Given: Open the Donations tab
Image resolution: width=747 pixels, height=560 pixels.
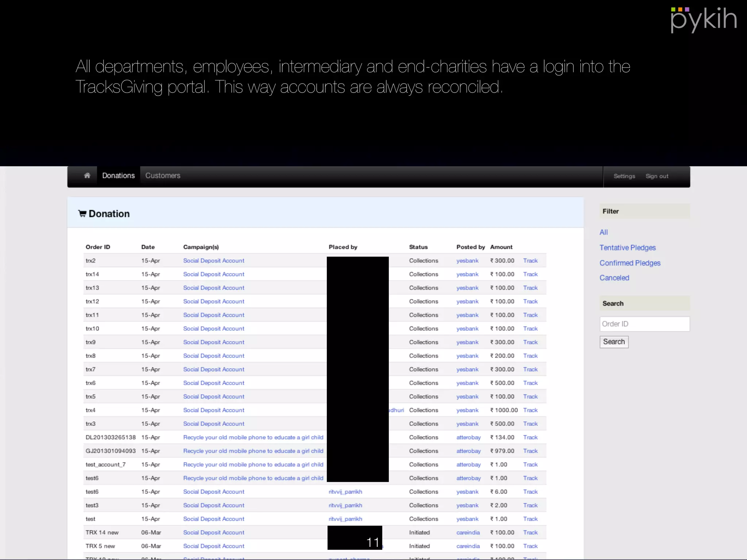Looking at the screenshot, I should 119,176.
